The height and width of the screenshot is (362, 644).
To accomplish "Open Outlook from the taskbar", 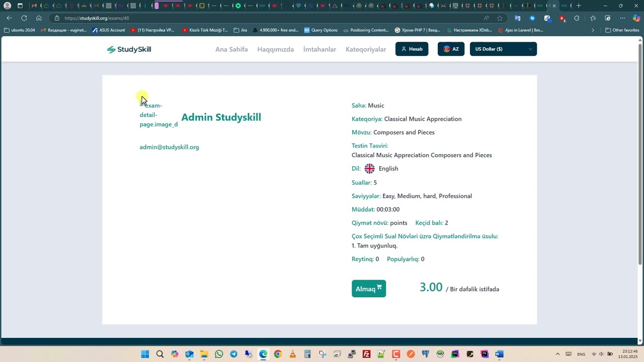I will click(x=189, y=354).
